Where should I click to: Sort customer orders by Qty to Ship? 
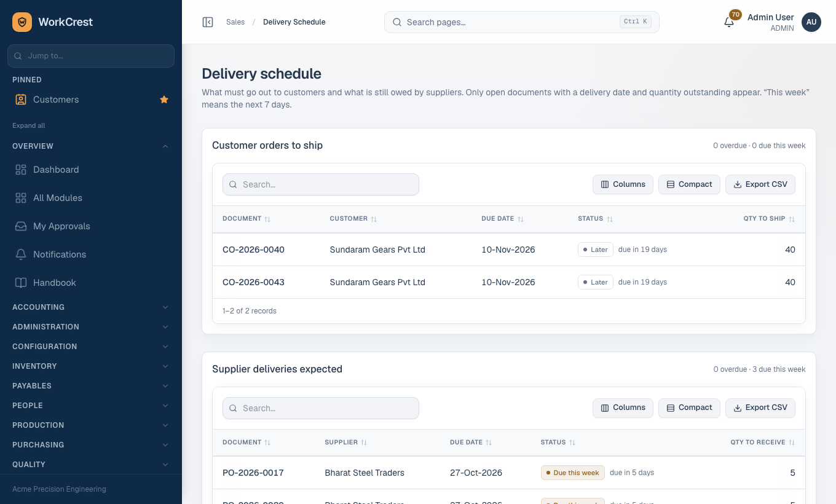(x=769, y=219)
